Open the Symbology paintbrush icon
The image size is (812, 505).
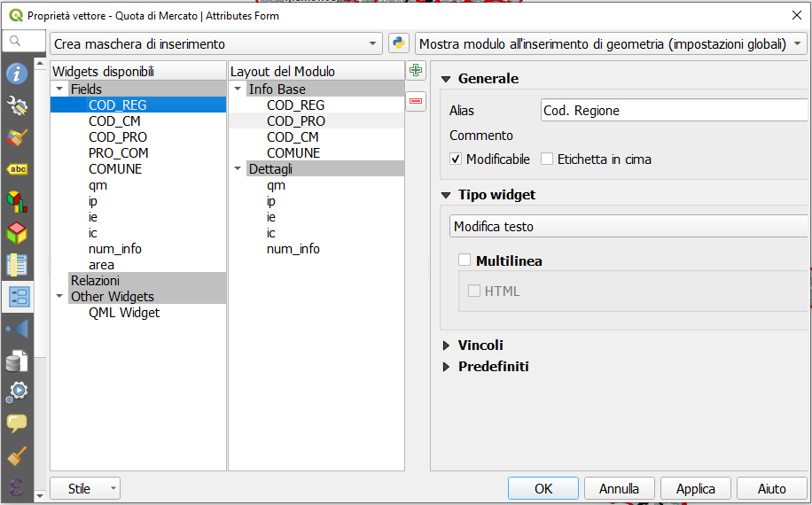click(17, 137)
